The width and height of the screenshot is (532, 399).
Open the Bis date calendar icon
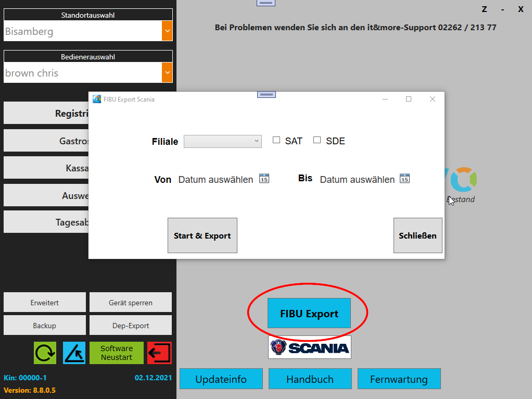pyautogui.click(x=404, y=178)
